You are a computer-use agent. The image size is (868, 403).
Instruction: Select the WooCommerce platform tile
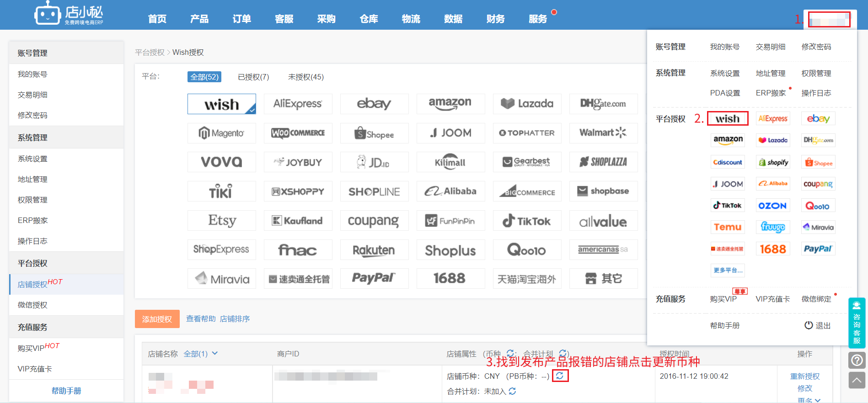(298, 133)
